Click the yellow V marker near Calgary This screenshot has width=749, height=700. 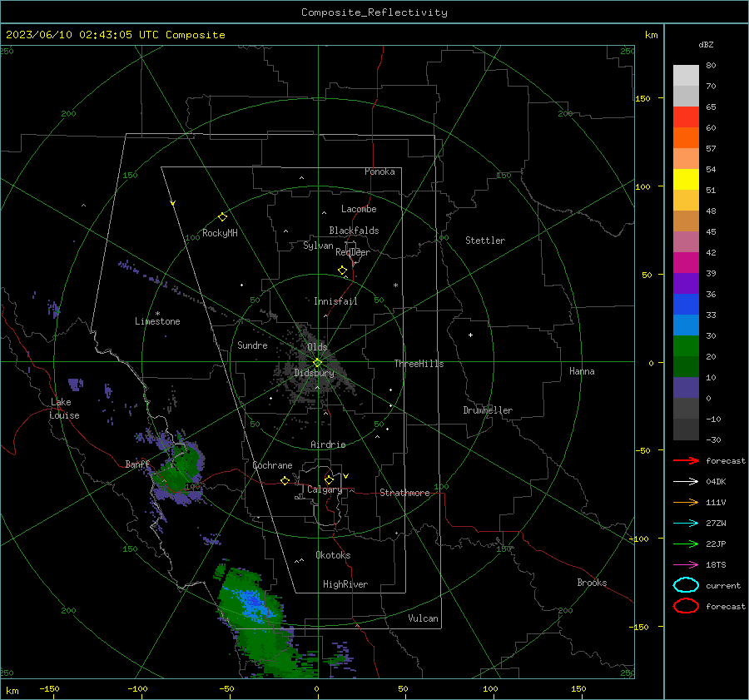point(346,476)
